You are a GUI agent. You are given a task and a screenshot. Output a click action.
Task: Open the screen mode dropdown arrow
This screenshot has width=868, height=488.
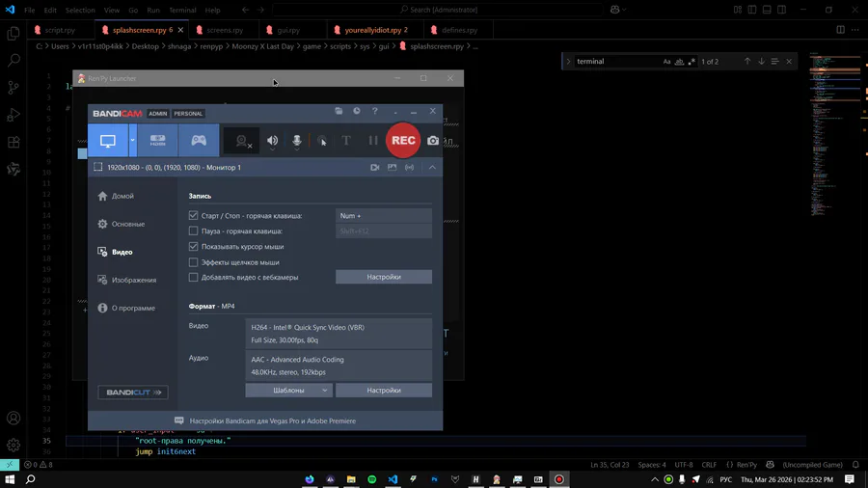coord(132,141)
